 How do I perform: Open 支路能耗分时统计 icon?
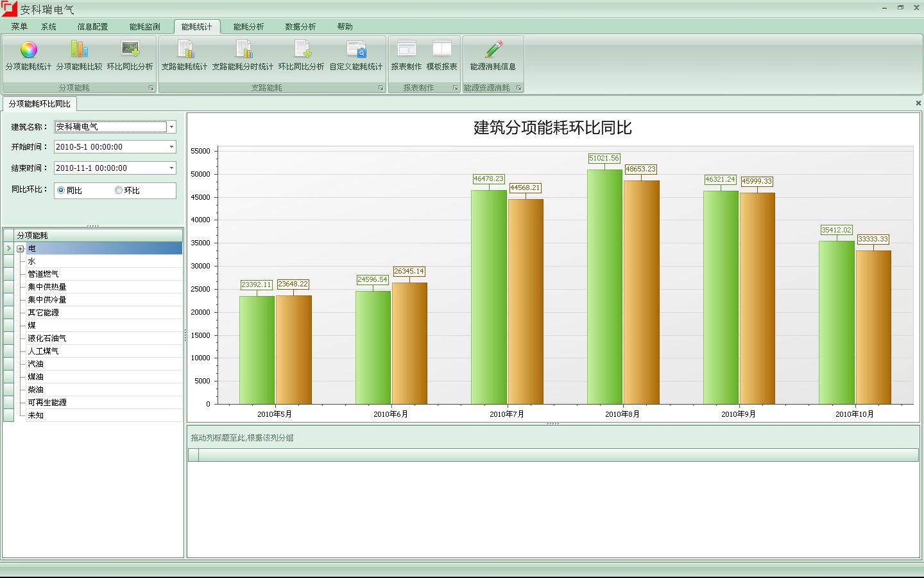click(x=243, y=49)
